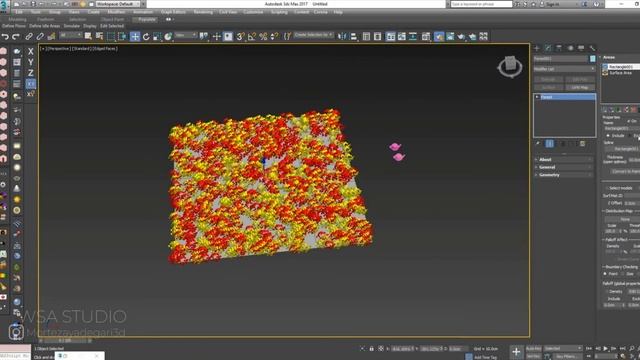
Task: Open the Create Selection Set dropdown
Action: 313,35
